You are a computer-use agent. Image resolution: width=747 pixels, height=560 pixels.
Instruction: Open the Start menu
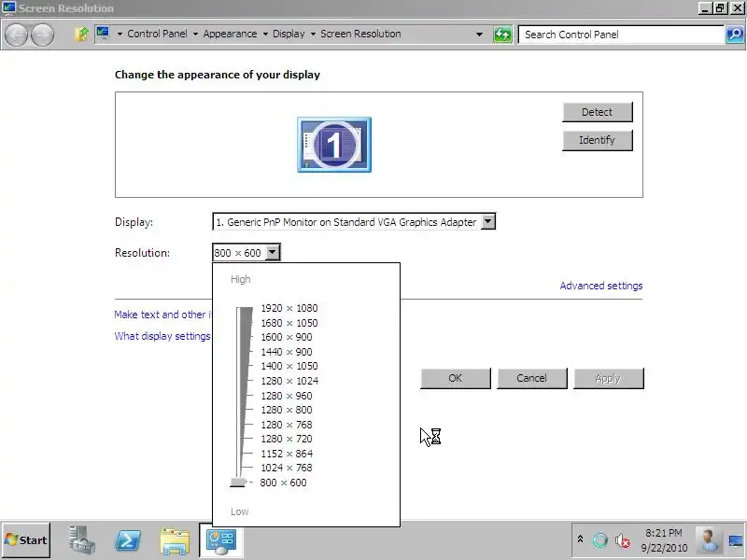point(26,540)
